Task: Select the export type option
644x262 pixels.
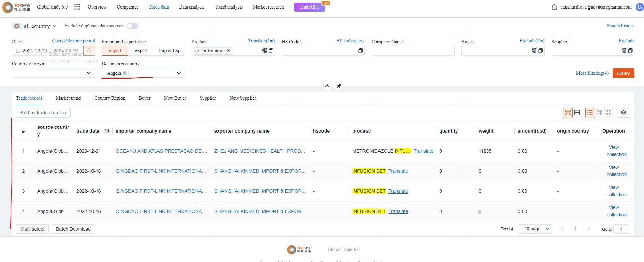Action: (x=141, y=51)
